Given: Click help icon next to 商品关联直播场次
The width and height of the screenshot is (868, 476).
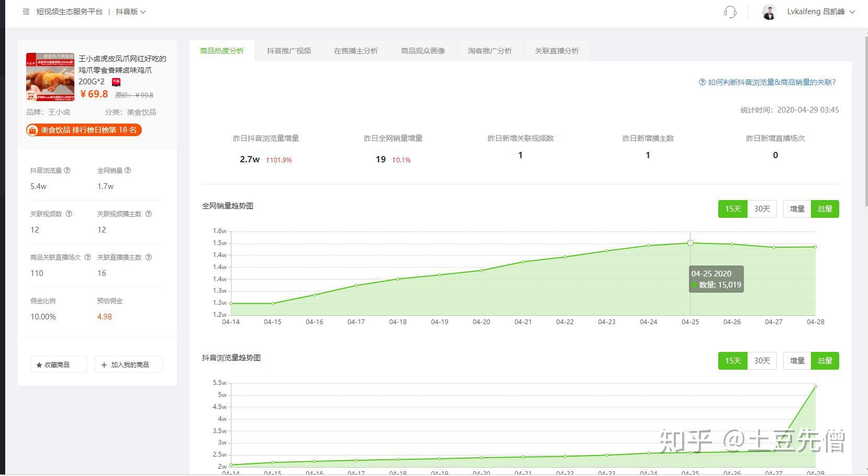Looking at the screenshot, I should coord(88,257).
